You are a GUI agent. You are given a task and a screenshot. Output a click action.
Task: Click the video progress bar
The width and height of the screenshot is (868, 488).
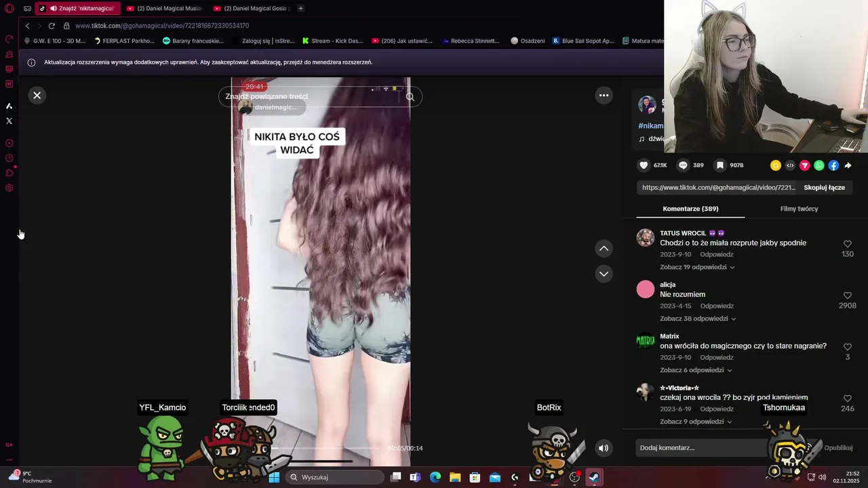325,448
